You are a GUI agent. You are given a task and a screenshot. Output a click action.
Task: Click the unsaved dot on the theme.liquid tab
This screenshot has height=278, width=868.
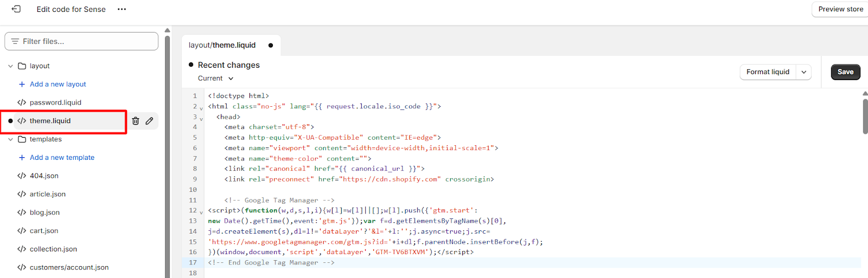point(271,46)
